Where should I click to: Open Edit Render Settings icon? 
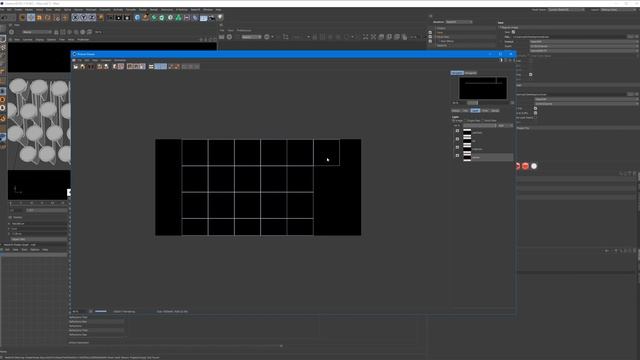[127, 18]
